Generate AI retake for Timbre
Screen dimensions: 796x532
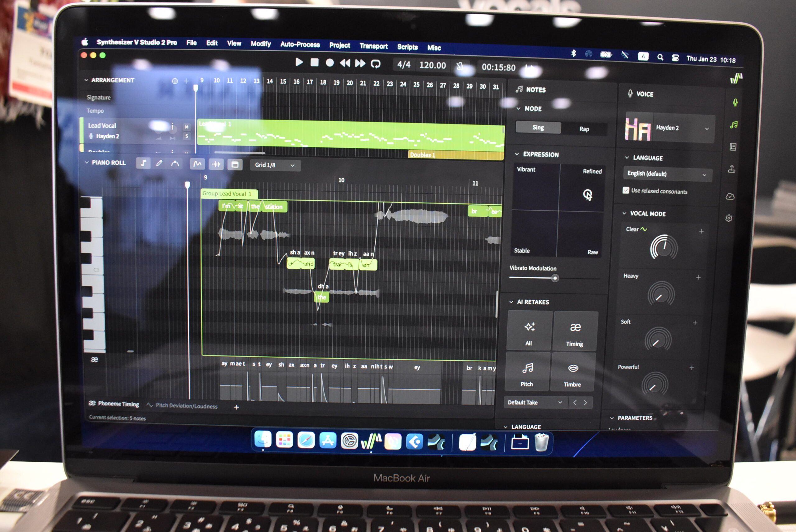(x=573, y=372)
